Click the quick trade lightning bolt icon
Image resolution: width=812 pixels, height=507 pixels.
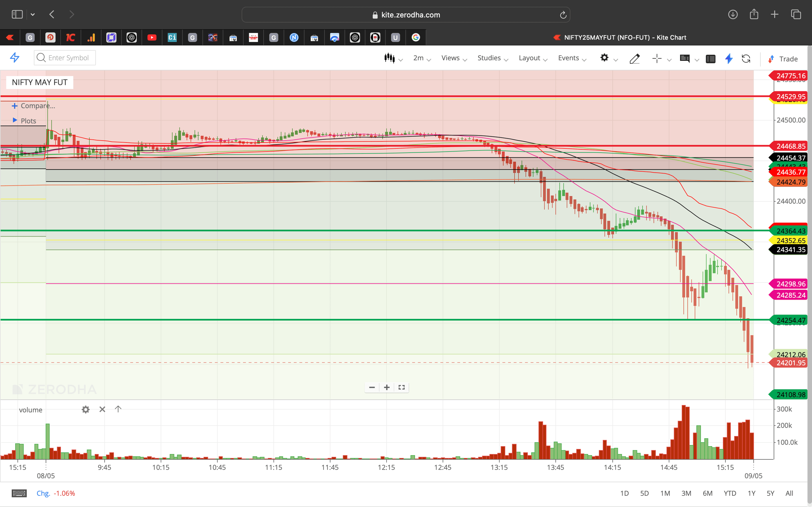728,59
